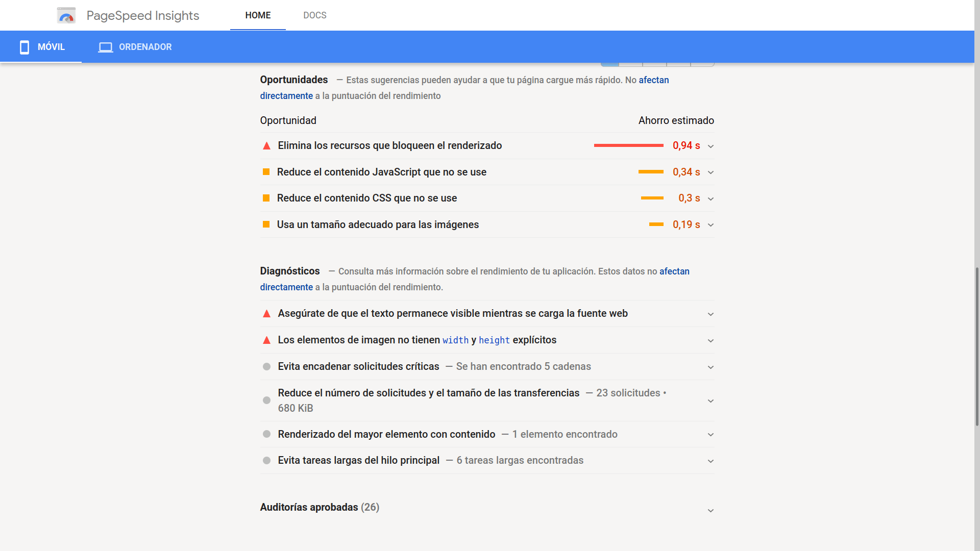Expand web font text visibility chevron

click(710, 314)
